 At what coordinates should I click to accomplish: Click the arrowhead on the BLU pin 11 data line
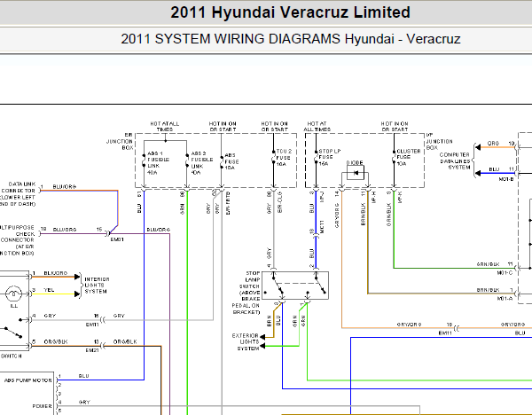pyautogui.click(x=478, y=174)
